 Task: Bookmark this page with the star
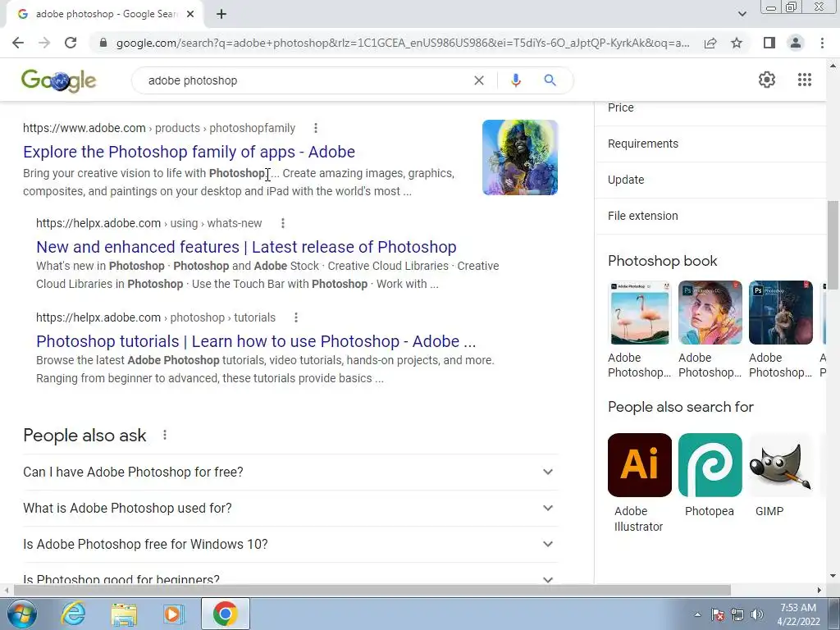point(737,43)
